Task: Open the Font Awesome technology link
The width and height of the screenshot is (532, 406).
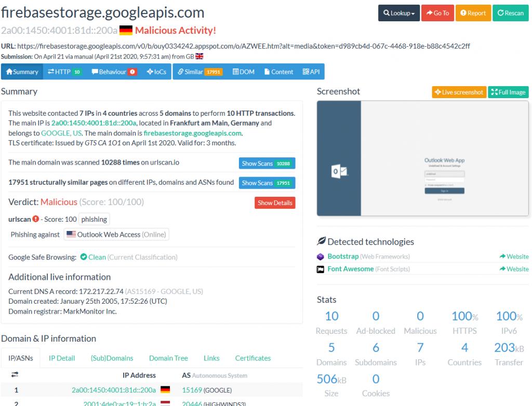Action: coord(351,269)
